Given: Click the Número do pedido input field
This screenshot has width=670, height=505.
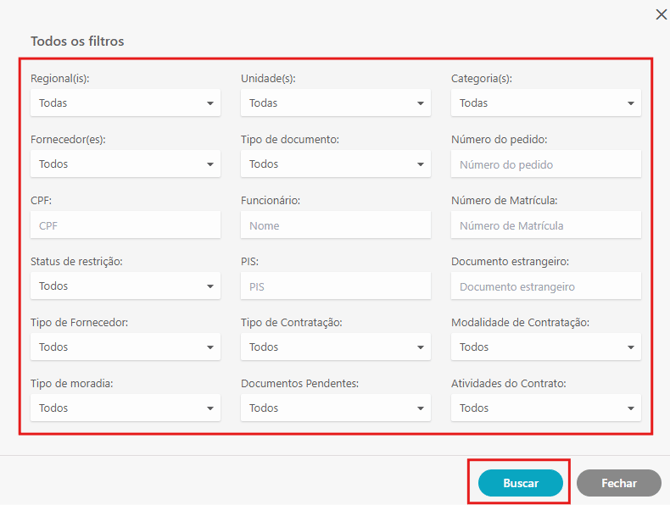Looking at the screenshot, I should [x=546, y=164].
